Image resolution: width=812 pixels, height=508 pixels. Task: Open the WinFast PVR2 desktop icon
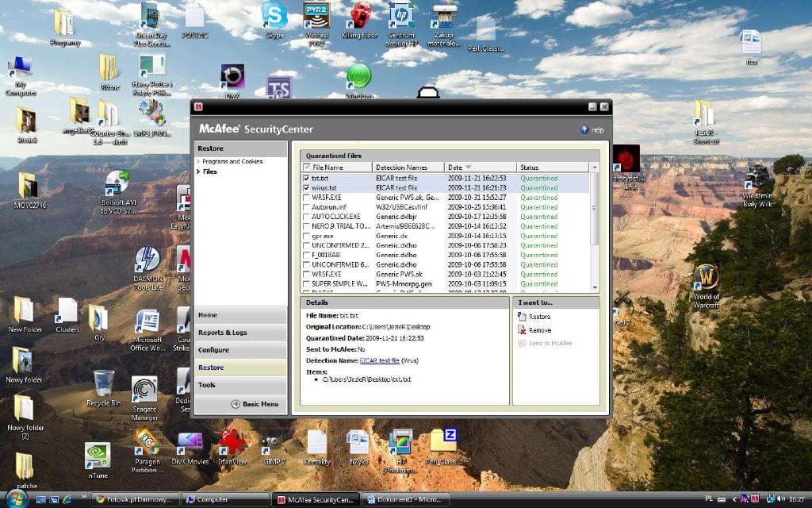tap(316, 23)
